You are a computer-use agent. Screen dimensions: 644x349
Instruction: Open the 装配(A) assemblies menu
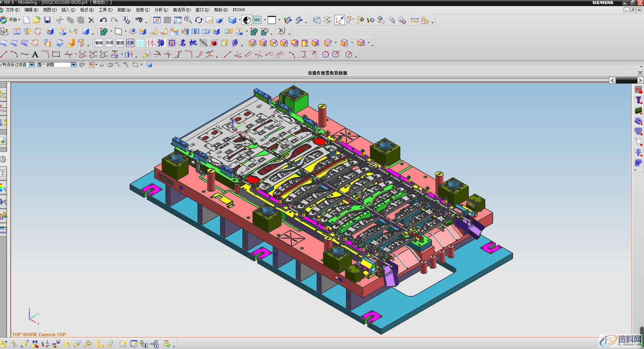point(124,10)
